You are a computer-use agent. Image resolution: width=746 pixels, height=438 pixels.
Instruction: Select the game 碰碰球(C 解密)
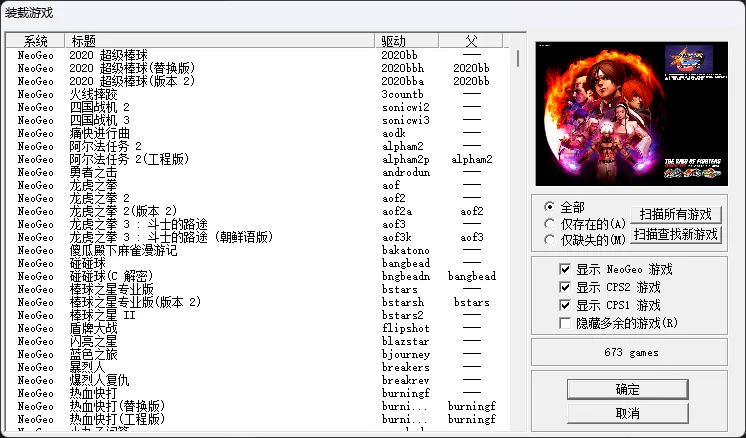[x=257, y=276]
